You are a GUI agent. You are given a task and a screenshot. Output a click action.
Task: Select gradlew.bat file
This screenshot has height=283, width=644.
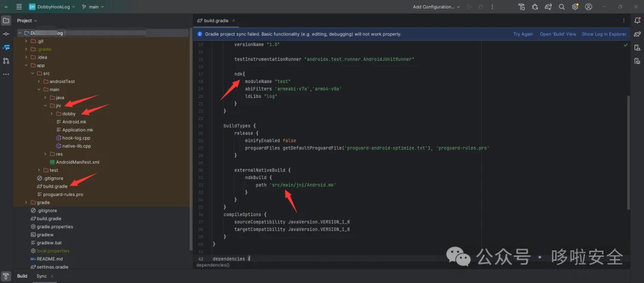(49, 242)
